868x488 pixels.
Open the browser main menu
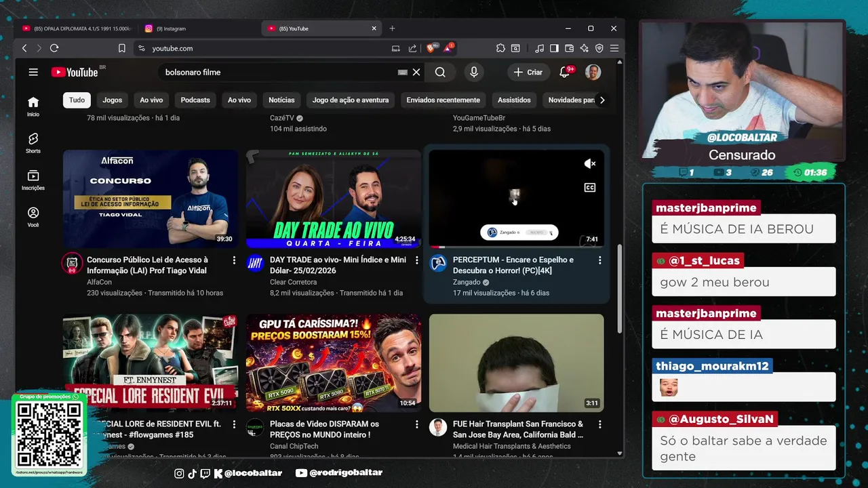pos(614,48)
